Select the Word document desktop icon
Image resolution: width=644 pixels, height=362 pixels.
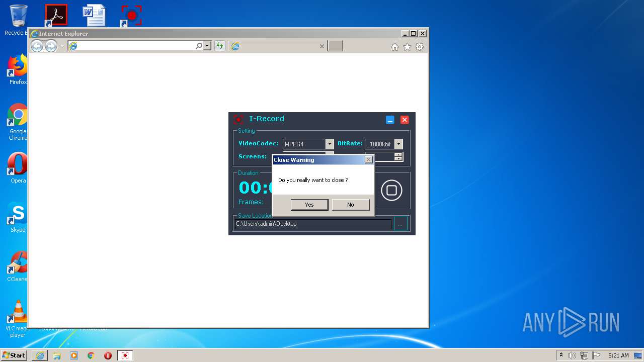coord(94,15)
